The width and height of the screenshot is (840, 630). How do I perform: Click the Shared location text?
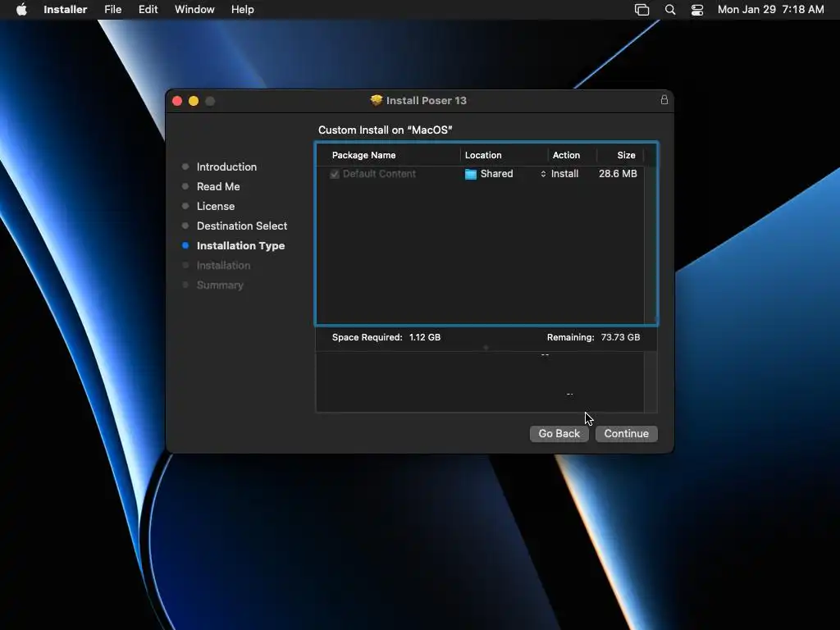496,174
